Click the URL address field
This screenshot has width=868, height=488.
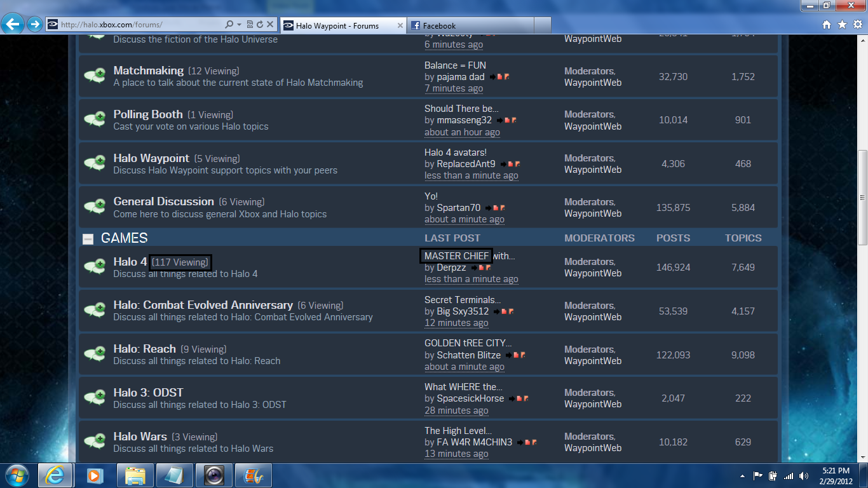(140, 25)
